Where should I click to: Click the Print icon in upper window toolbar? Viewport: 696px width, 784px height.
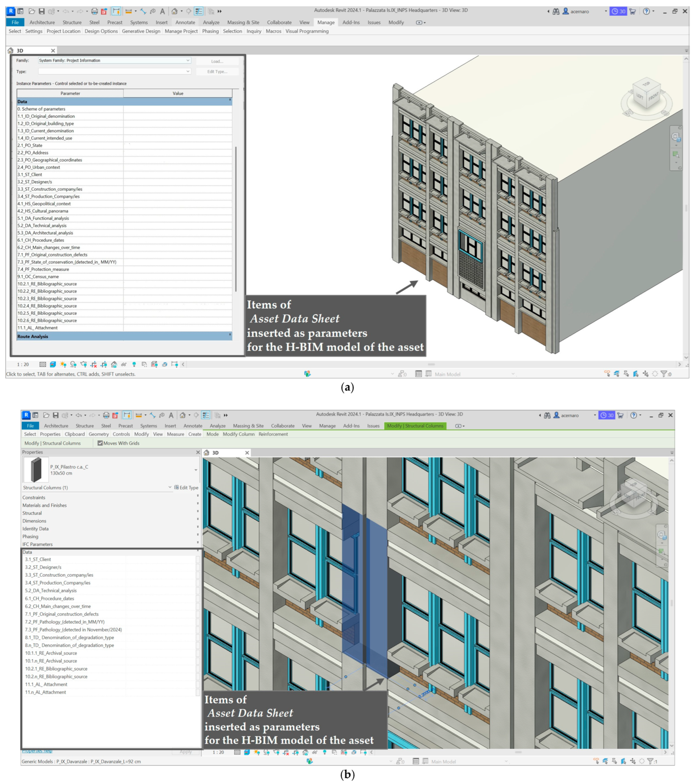[x=94, y=11]
